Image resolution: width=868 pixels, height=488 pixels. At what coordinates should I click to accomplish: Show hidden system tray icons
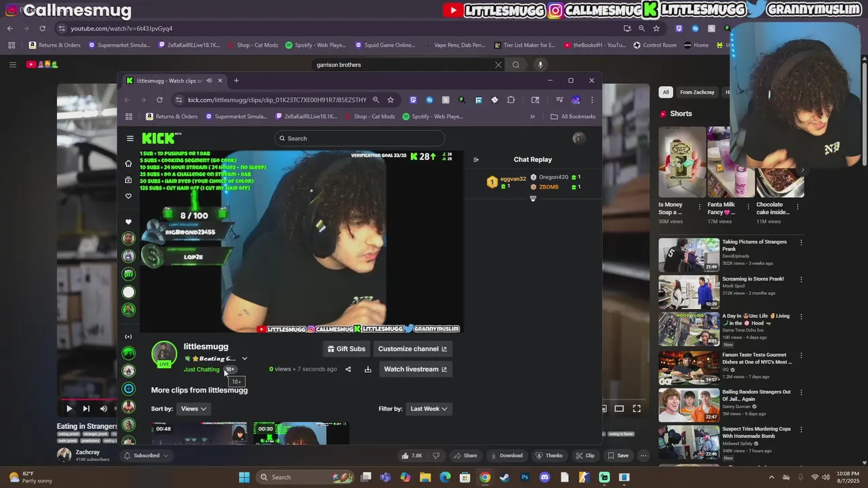coord(771,477)
